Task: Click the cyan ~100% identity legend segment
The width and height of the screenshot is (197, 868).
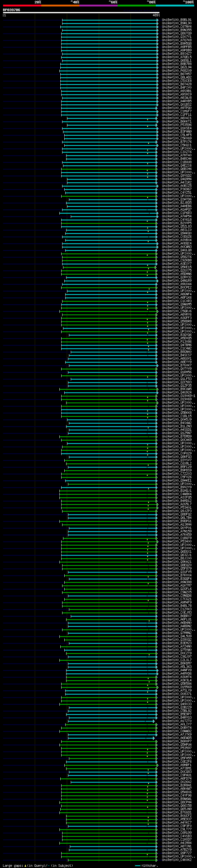Action: [175, 6]
